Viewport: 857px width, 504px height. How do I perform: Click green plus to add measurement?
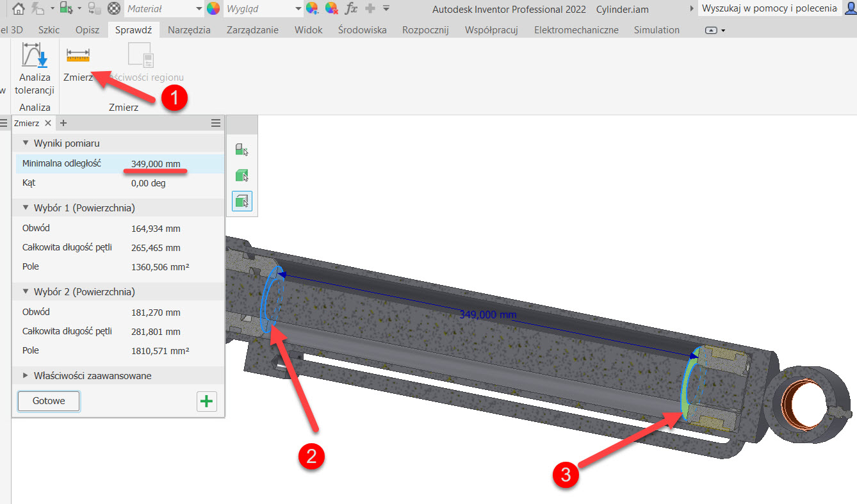[x=206, y=402]
